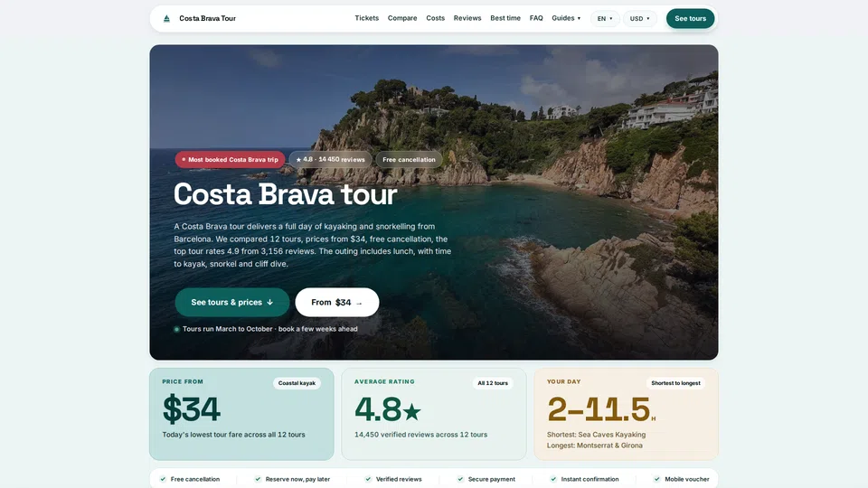Image resolution: width=868 pixels, height=488 pixels.
Task: Go to the FAQ nav item
Action: point(536,18)
